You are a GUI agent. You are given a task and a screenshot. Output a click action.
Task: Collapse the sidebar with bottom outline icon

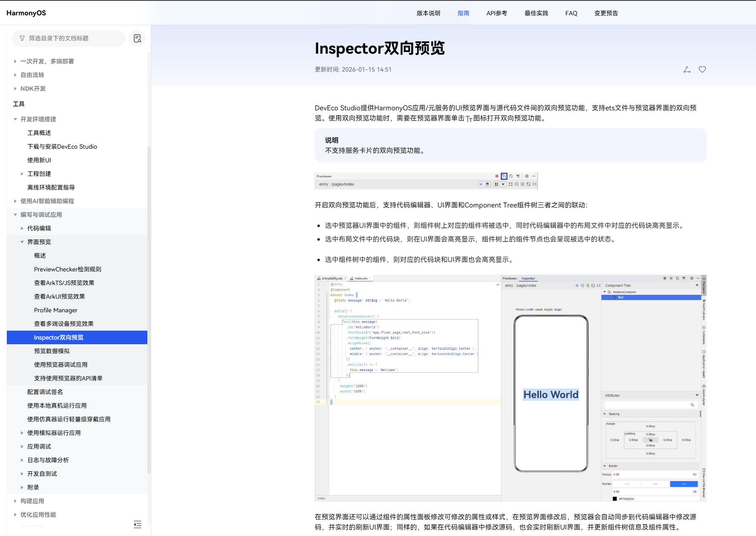(x=137, y=524)
